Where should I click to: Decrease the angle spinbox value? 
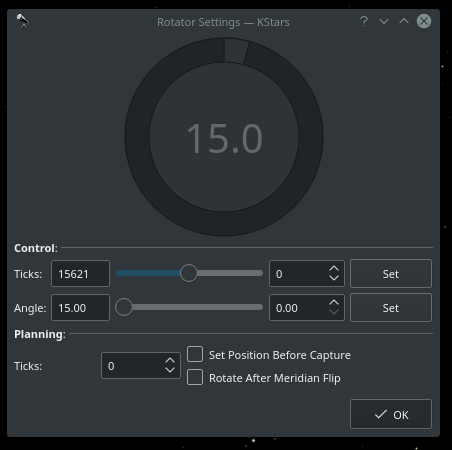[x=334, y=312]
